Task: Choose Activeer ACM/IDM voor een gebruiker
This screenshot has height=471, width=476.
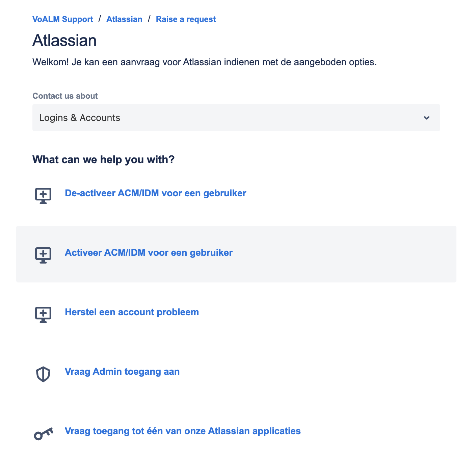Action: (149, 253)
